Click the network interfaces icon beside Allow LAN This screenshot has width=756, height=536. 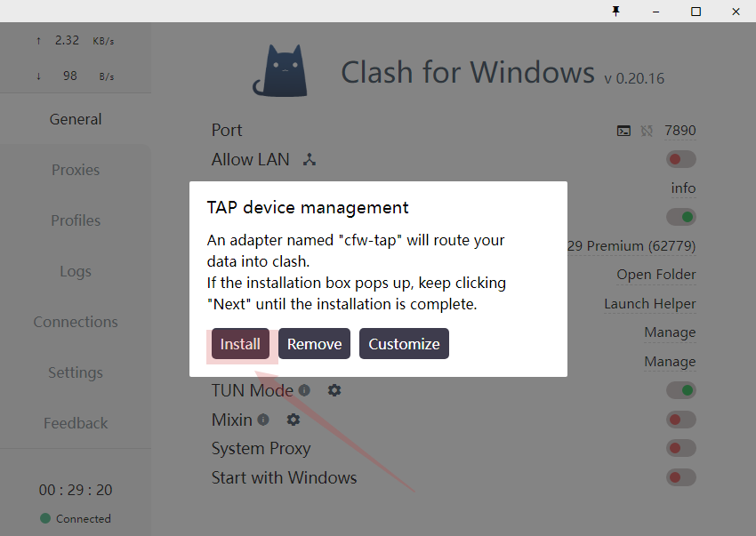[310, 159]
